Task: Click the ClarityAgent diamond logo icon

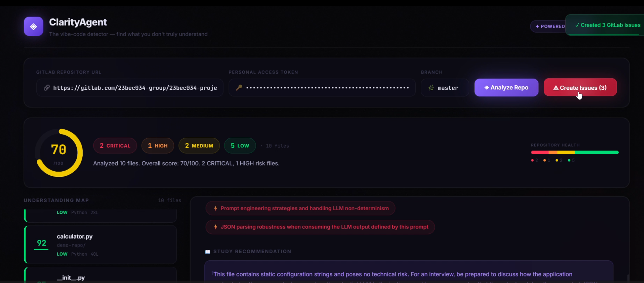Action: 33,26
